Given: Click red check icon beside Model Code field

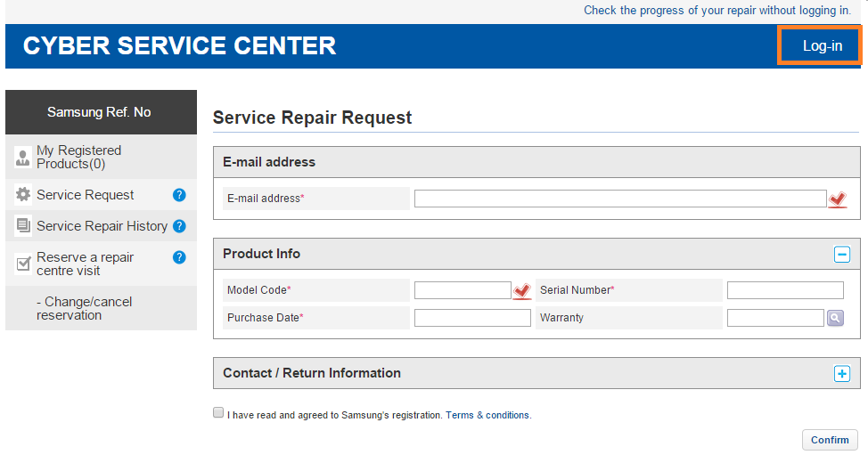Looking at the screenshot, I should pyautogui.click(x=522, y=291).
